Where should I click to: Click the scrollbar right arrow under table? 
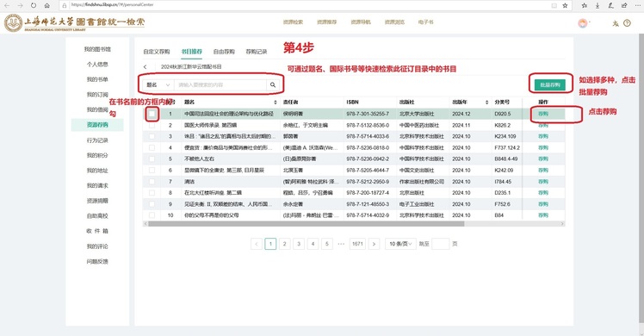click(563, 224)
